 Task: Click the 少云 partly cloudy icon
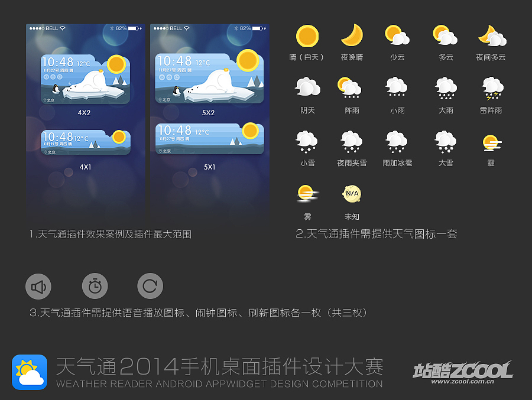(397, 35)
